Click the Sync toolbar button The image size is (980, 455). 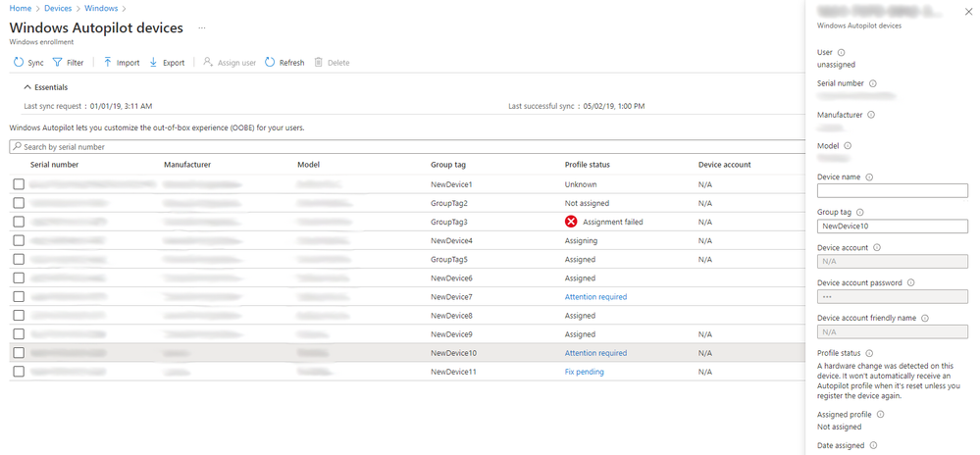(x=28, y=63)
